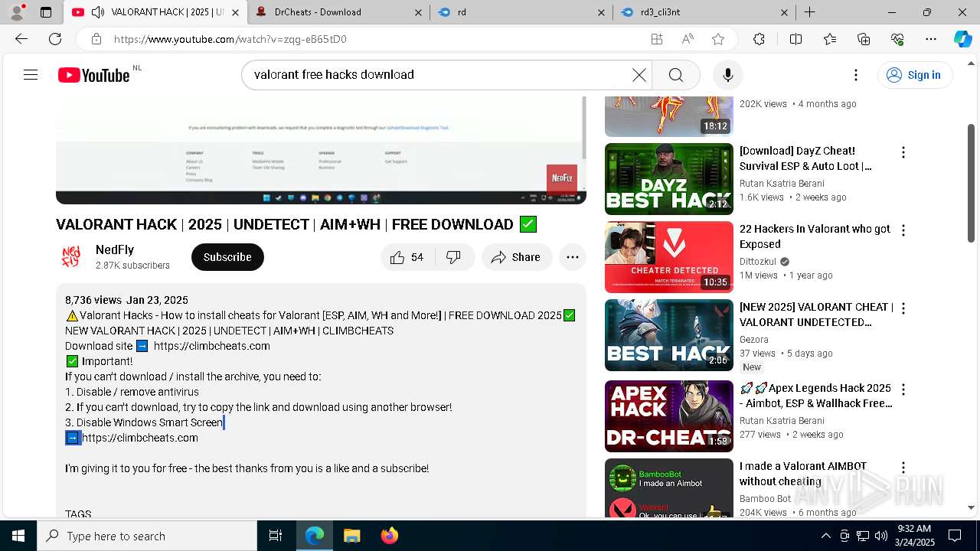Open 22 Hackers In Valorant thumbnail
Image resolution: width=980 pixels, height=551 pixels.
coord(668,257)
